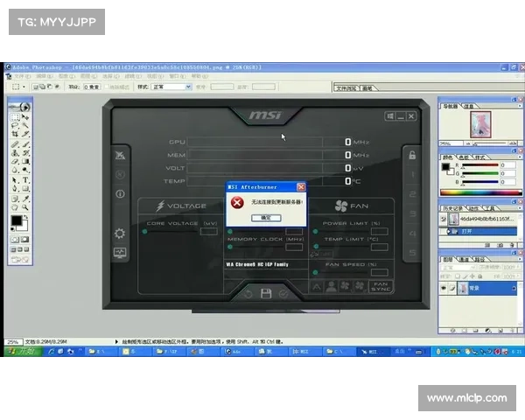Select the Eyedropper tool
The width and height of the screenshot is (525, 420).
pos(25,199)
